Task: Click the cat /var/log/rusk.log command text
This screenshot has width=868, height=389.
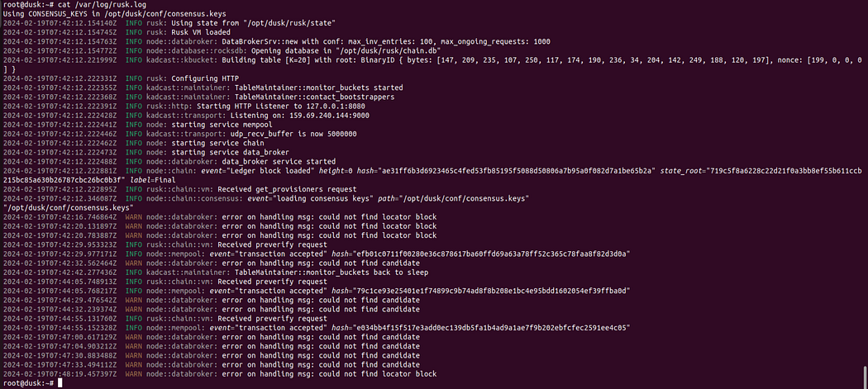Action: pos(101,4)
